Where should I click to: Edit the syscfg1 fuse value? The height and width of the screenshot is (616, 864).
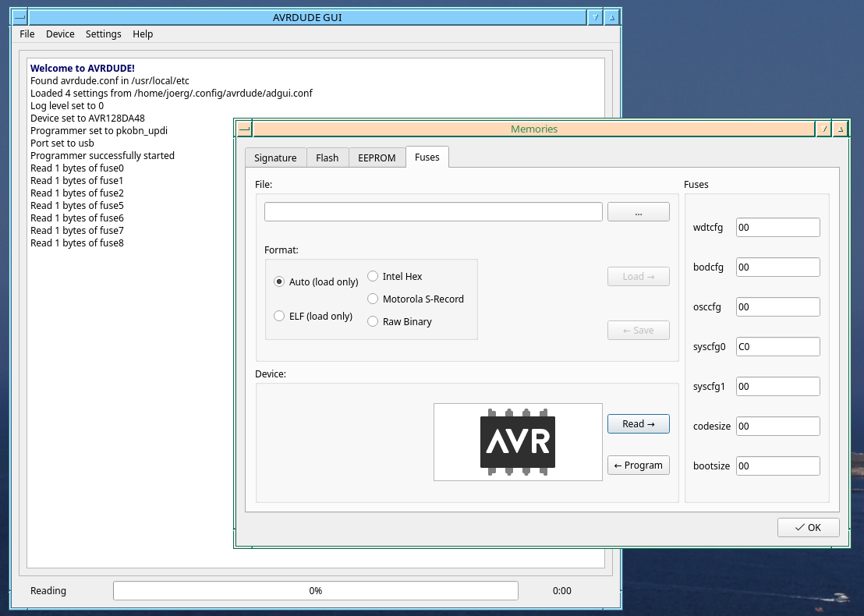778,386
